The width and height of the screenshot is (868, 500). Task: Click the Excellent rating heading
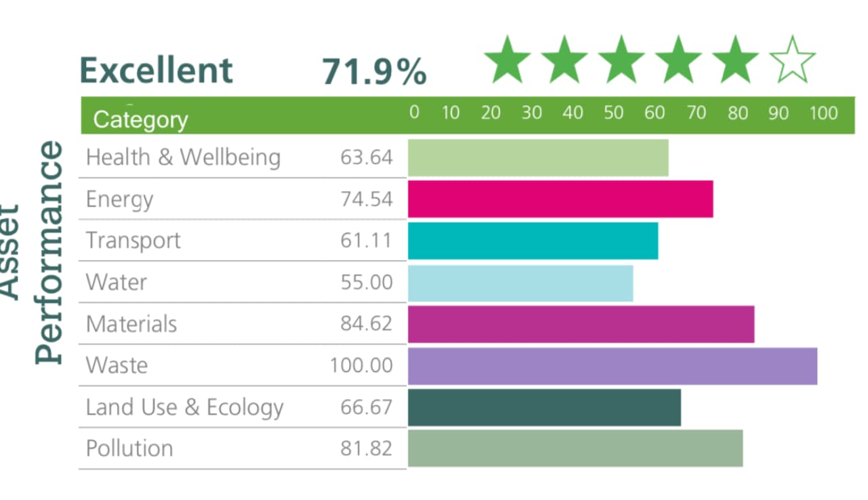[x=156, y=70]
